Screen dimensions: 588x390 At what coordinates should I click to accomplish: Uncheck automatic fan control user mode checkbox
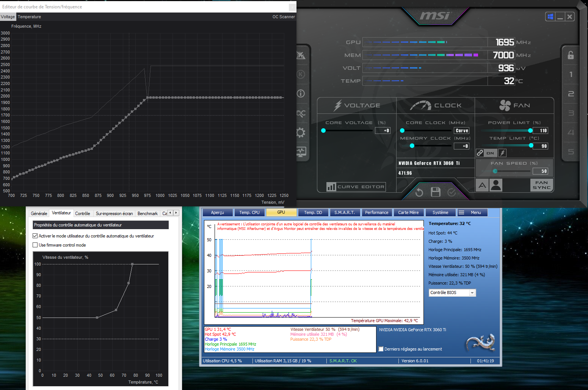pos(35,236)
